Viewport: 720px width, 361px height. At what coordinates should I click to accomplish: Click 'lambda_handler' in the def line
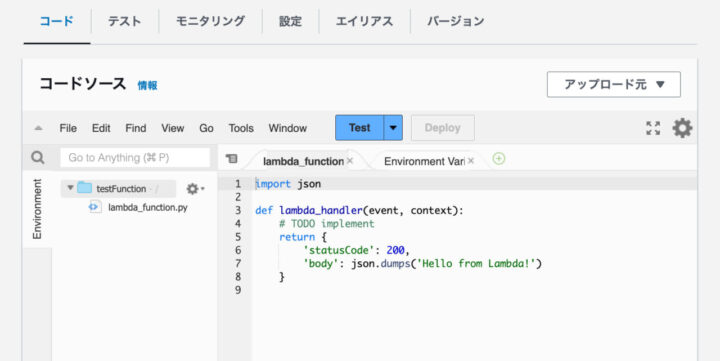[x=321, y=211]
